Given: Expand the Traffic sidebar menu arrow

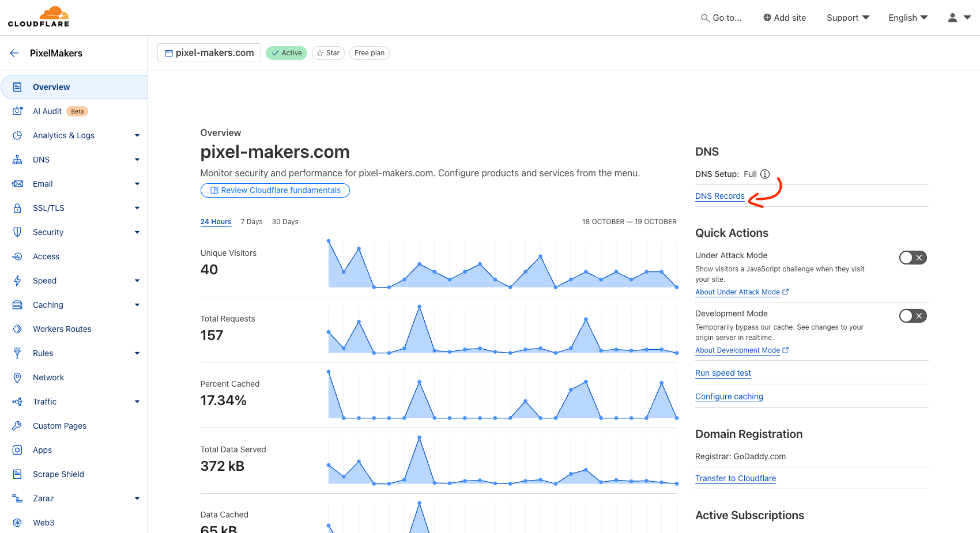Looking at the screenshot, I should click(137, 402).
